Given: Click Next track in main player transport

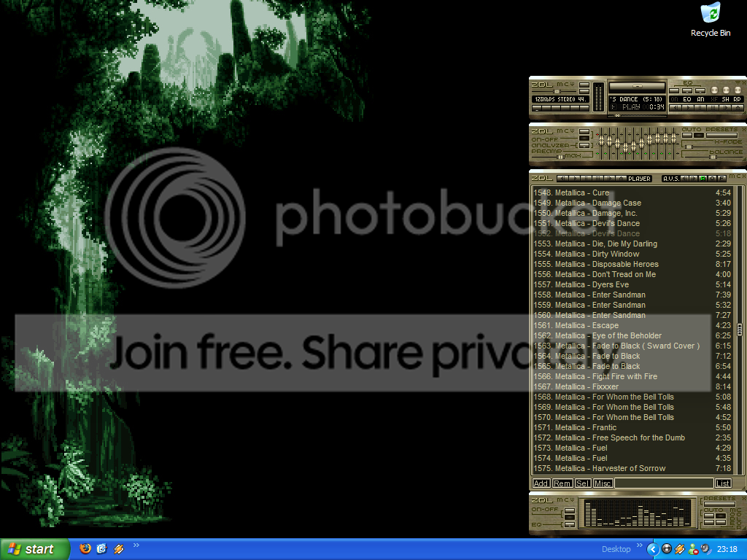Looking at the screenshot, I should (725, 108).
